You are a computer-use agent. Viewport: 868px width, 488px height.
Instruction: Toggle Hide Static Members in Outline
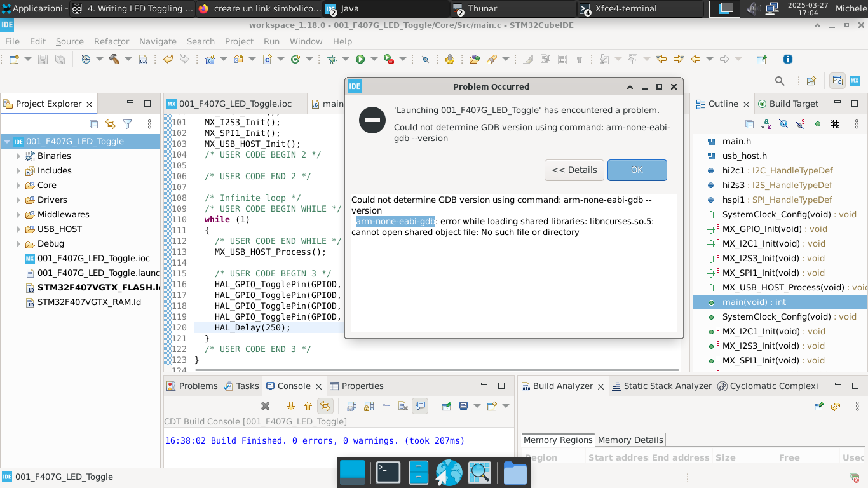click(801, 125)
